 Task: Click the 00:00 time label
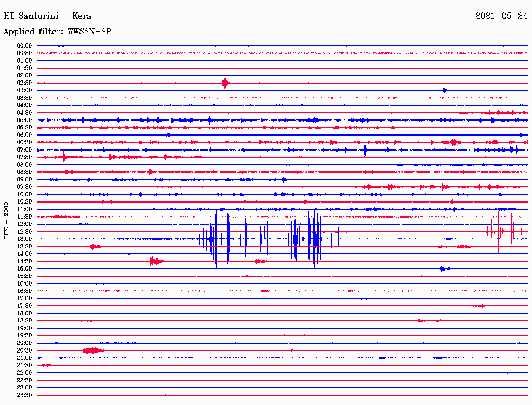click(x=24, y=46)
